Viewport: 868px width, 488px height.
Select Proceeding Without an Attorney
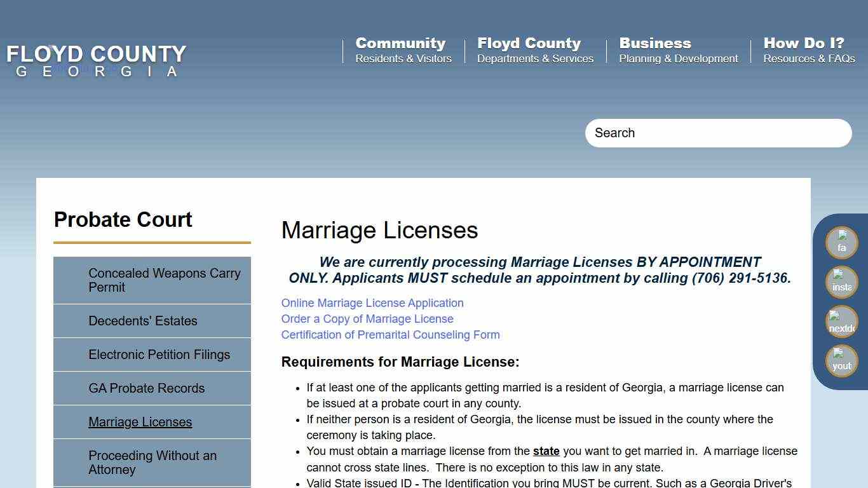click(x=153, y=463)
